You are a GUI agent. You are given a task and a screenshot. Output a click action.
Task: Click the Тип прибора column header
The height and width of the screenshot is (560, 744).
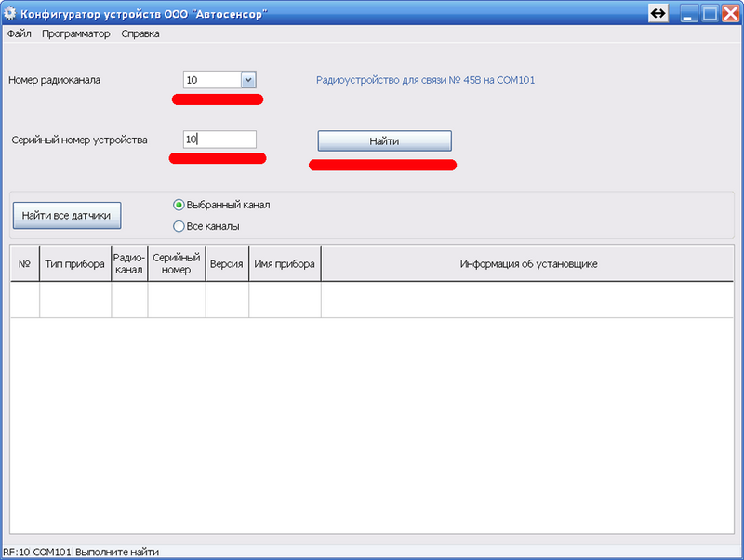pos(75,263)
